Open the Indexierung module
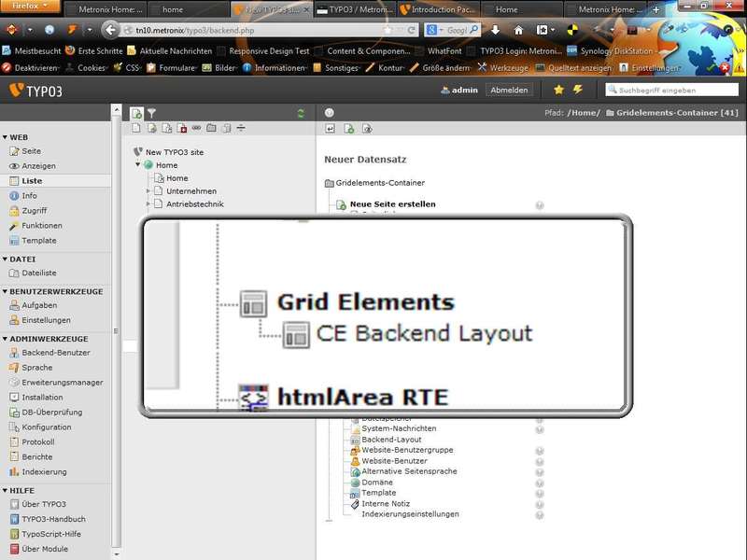 [38, 472]
